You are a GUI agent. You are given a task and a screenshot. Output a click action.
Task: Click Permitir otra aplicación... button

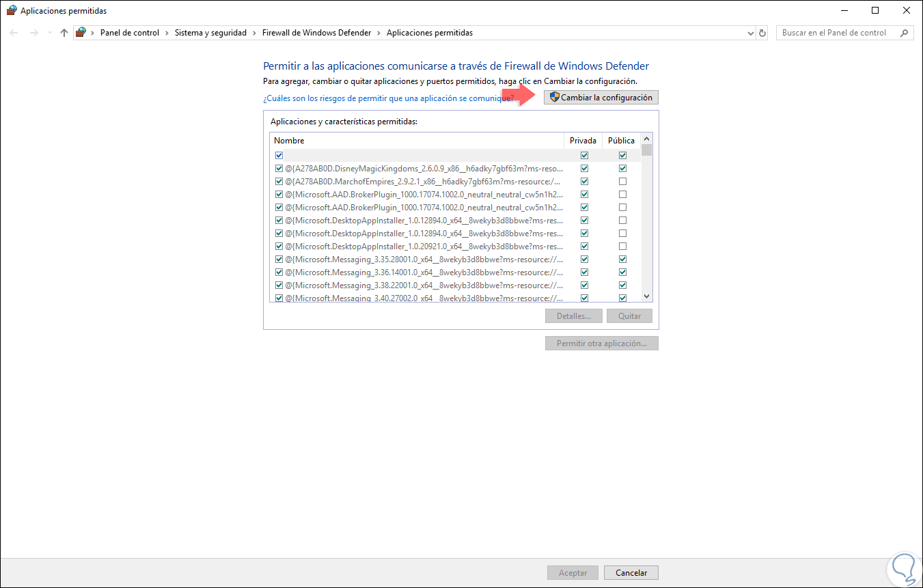point(602,344)
